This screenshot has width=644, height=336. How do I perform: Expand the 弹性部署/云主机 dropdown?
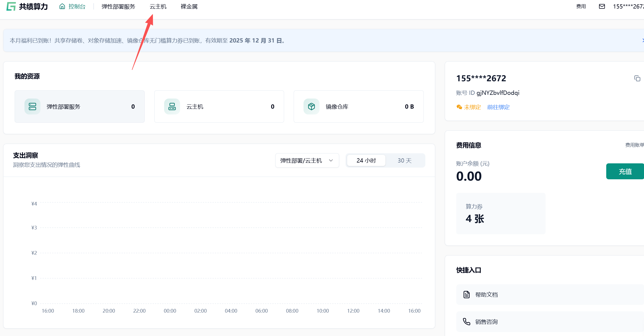[x=307, y=160]
